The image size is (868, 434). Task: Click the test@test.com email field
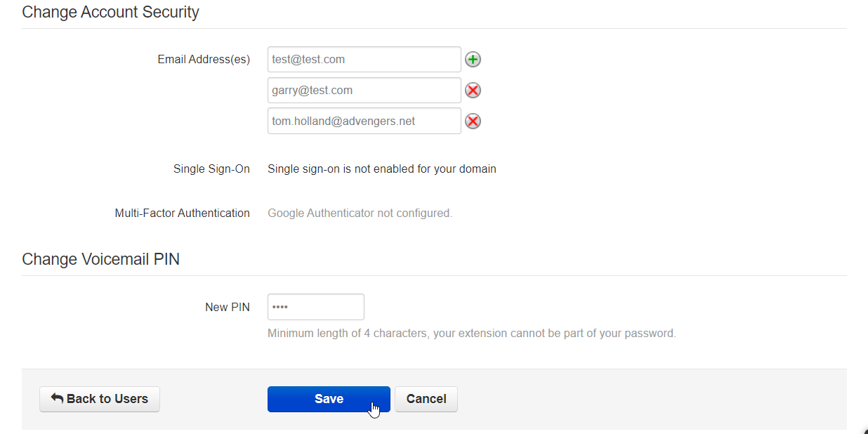[x=364, y=60]
